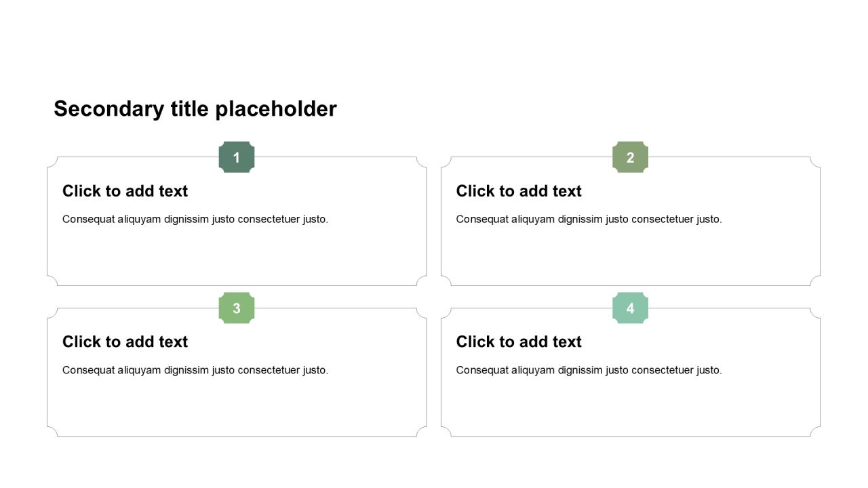The height and width of the screenshot is (488, 868).
Task: Select the 'Consequat aliquyam' body text in card 1
Action: coord(195,219)
